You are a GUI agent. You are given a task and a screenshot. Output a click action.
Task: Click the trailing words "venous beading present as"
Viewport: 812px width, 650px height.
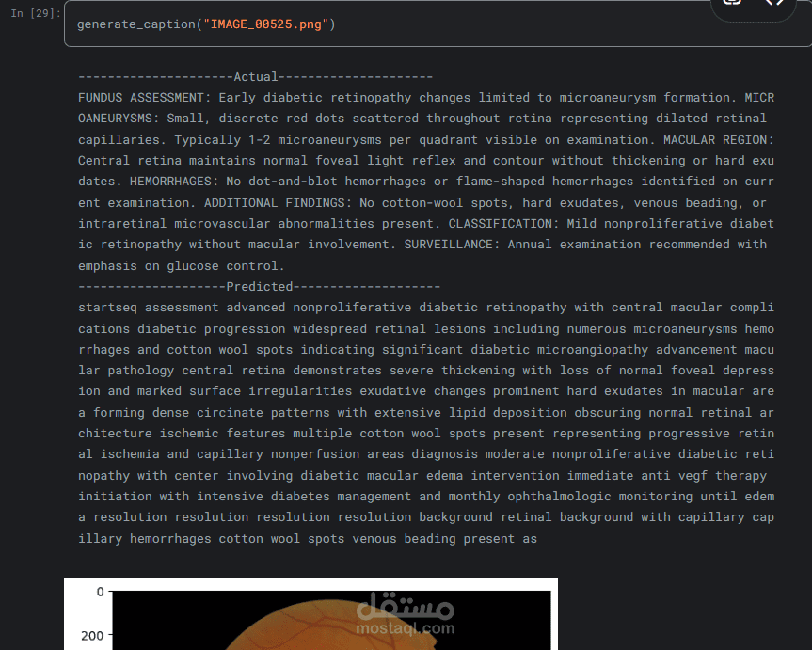[444, 539]
